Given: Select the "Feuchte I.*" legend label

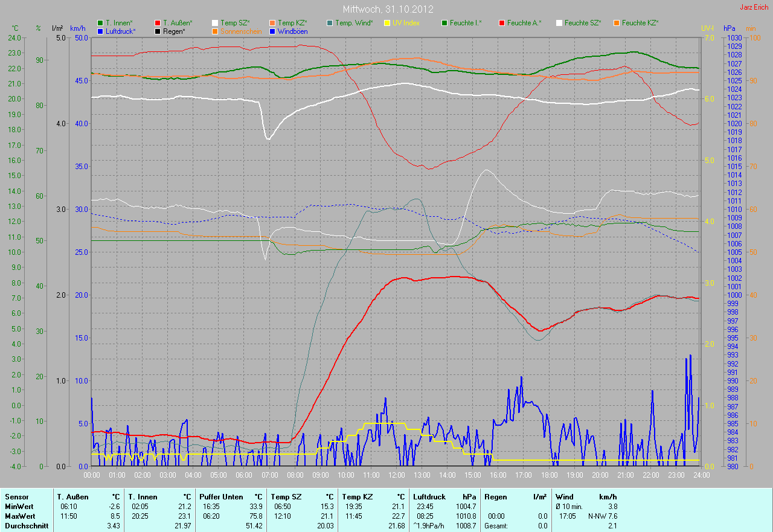Looking at the screenshot, I should pos(466,23).
